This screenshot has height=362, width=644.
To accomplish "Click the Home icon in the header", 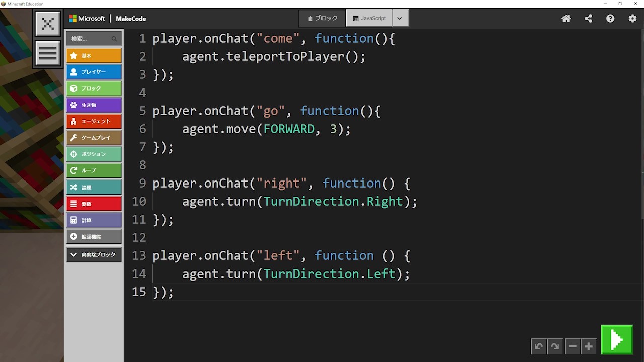I will (566, 19).
